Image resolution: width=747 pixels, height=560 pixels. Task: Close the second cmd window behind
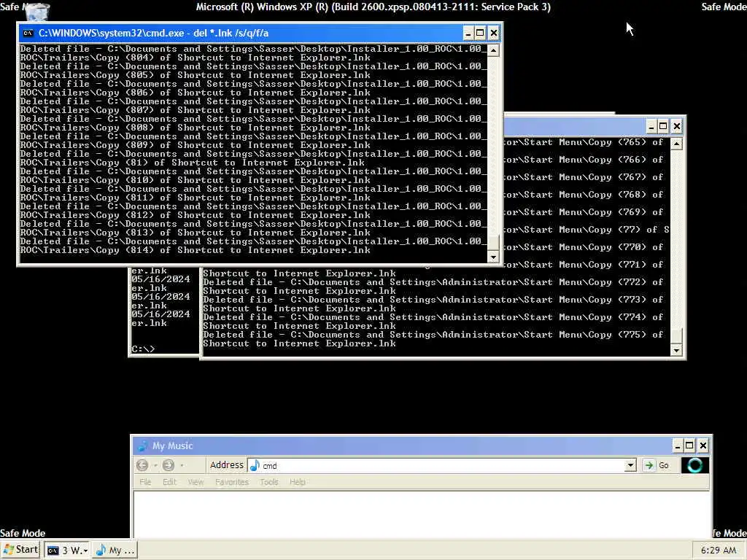click(x=676, y=126)
